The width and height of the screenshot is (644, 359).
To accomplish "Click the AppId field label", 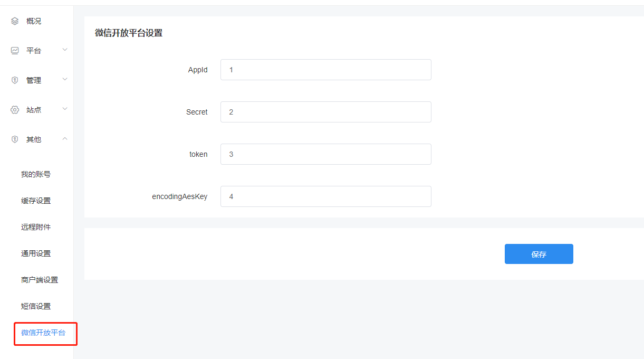I will 198,70.
